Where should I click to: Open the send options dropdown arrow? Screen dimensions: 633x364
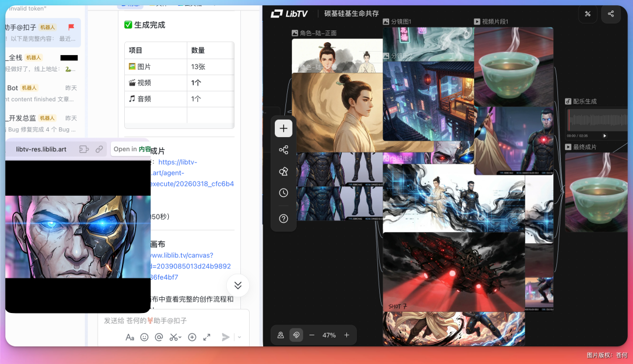click(239, 337)
